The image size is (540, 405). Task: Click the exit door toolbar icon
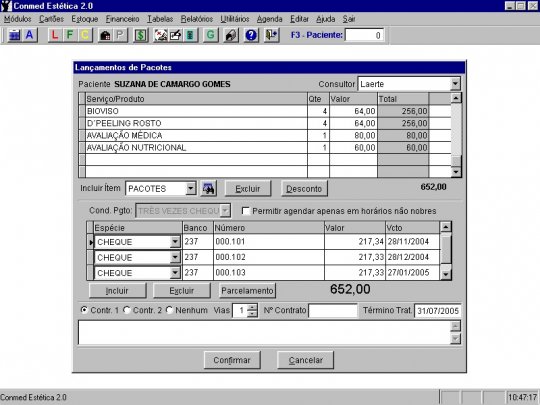click(271, 35)
